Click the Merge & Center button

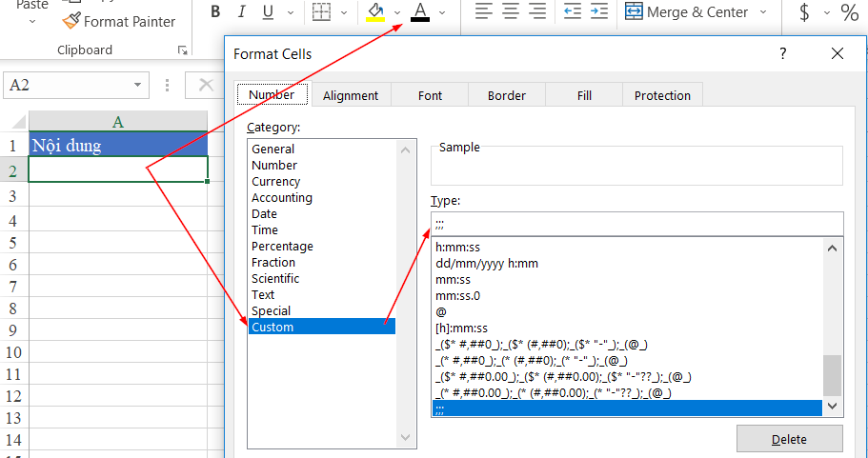coord(686,11)
